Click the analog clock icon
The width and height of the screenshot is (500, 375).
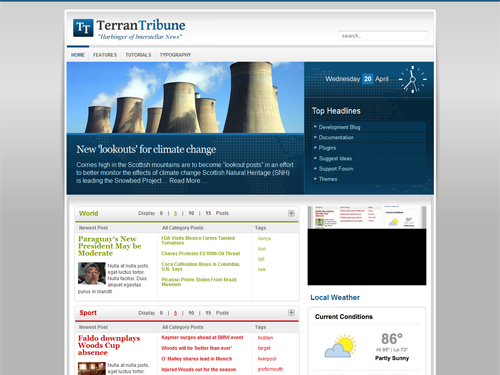click(x=413, y=79)
